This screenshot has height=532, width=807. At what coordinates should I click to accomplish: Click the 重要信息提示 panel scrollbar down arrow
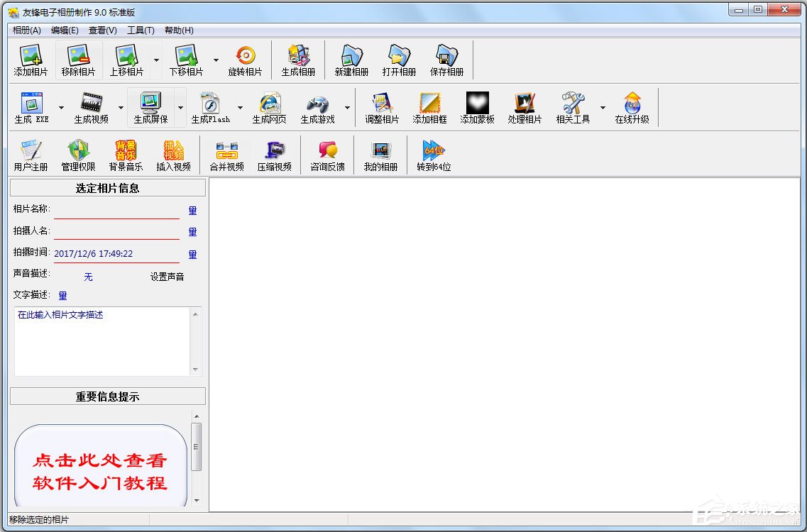point(196,501)
